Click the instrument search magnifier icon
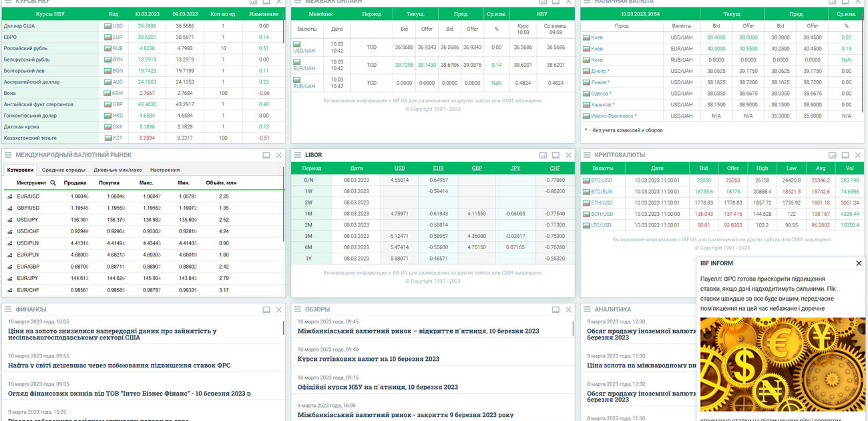Screen dimensions: 868x421 point(53,182)
